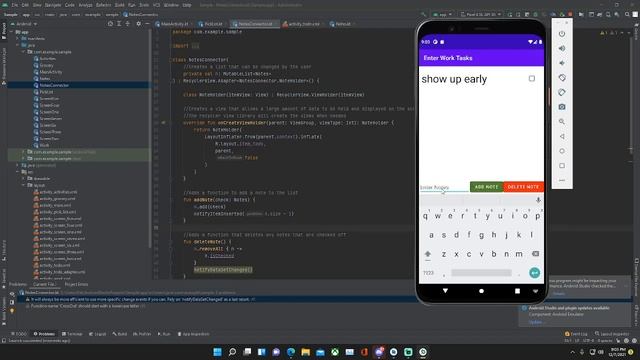Image resolution: width=640 pixels, height=360 pixels.
Task: Tap the teal enter key on the keyboard
Action: click(534, 273)
